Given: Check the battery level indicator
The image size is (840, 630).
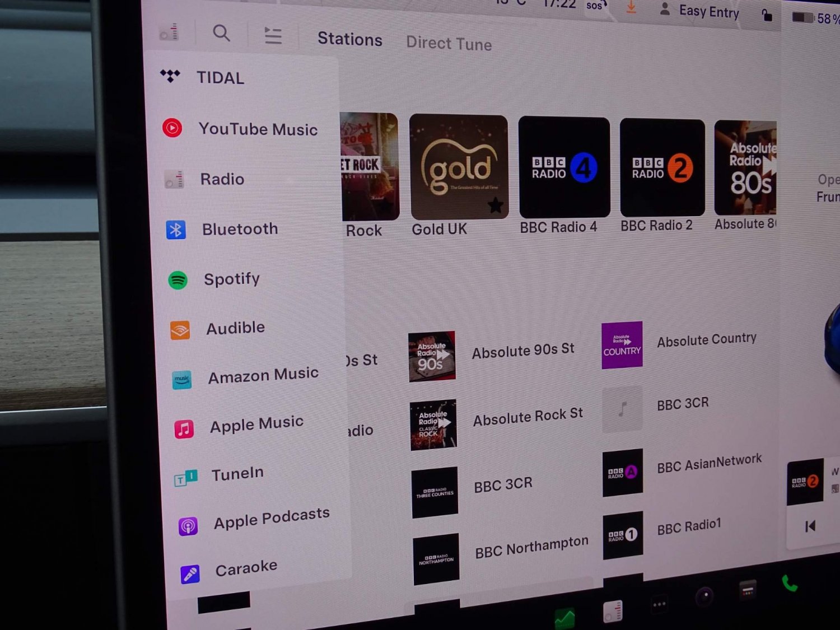Looking at the screenshot, I should click(x=815, y=18).
